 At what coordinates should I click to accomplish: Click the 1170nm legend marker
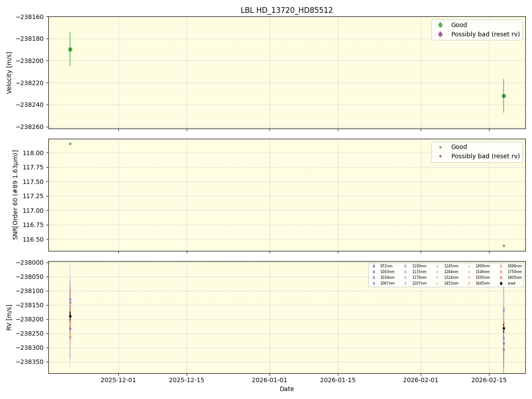405,278
